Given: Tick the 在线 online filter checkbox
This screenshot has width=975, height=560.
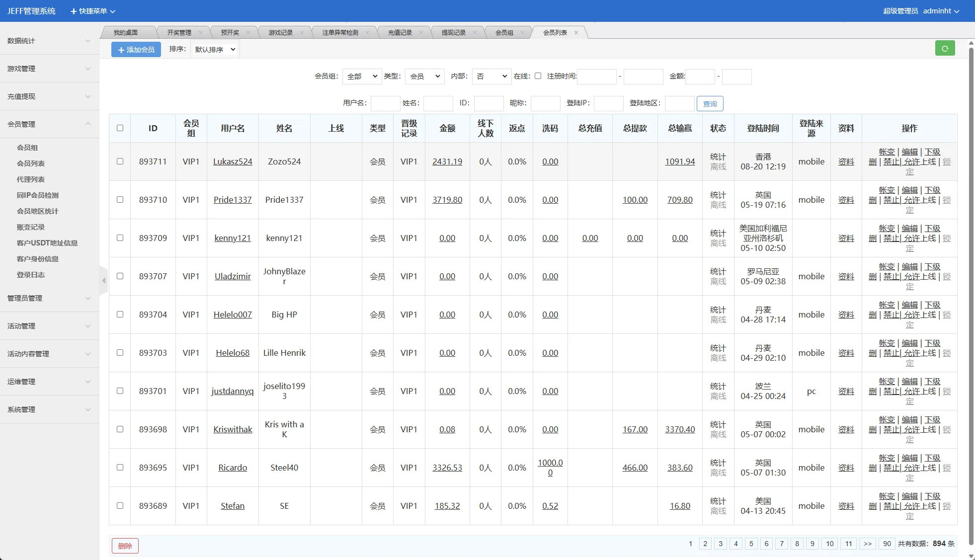Looking at the screenshot, I should pos(538,76).
